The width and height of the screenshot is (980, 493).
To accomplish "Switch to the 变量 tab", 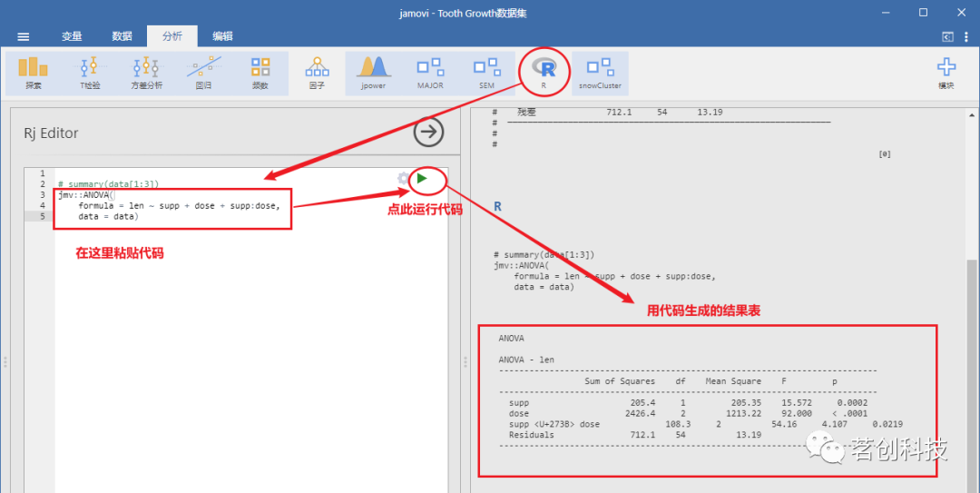I will coord(72,36).
